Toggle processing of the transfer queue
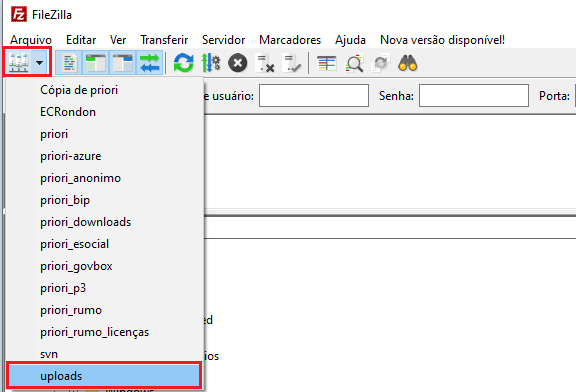Screen dimensions: 576x392 [x=211, y=63]
